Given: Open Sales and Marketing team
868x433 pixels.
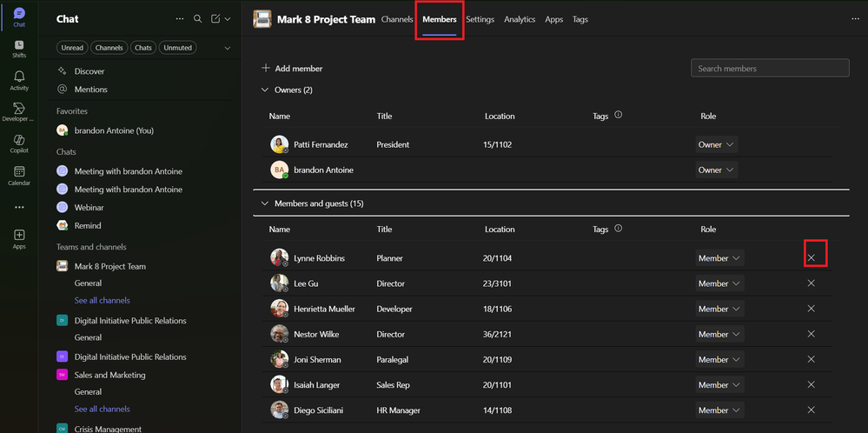Looking at the screenshot, I should [109, 375].
